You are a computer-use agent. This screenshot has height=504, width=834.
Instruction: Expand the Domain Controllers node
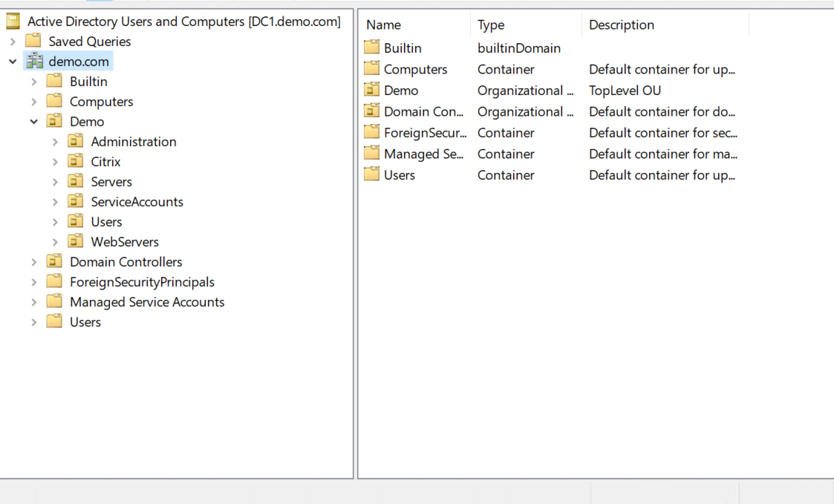34,262
